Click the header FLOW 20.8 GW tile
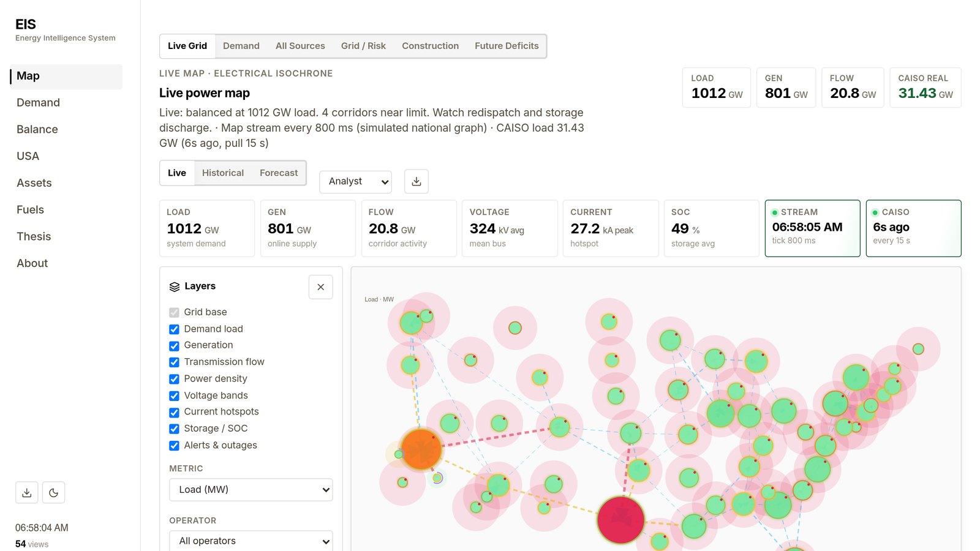Image resolution: width=980 pixels, height=551 pixels. coord(853,88)
